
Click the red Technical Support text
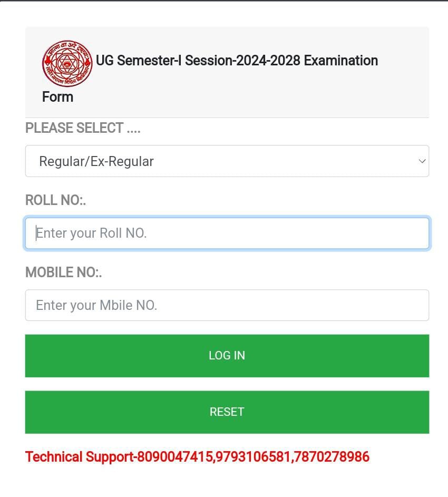[79, 457]
